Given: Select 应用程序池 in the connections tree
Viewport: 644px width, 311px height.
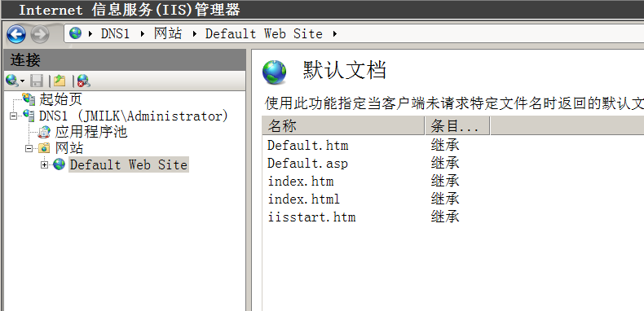Looking at the screenshot, I should click(91, 132).
